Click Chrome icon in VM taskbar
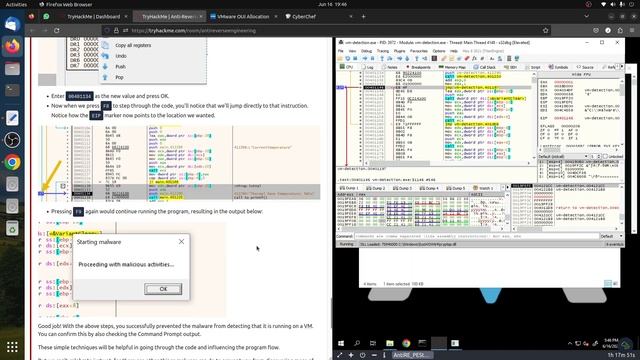Image resolution: width=640 pixels, height=360 pixels. pos(406,343)
